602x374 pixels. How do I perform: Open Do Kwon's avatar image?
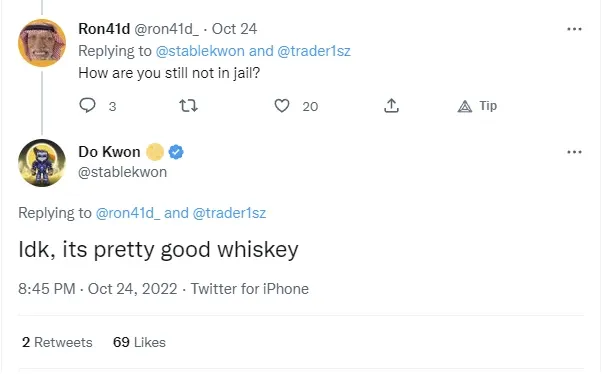(42, 163)
